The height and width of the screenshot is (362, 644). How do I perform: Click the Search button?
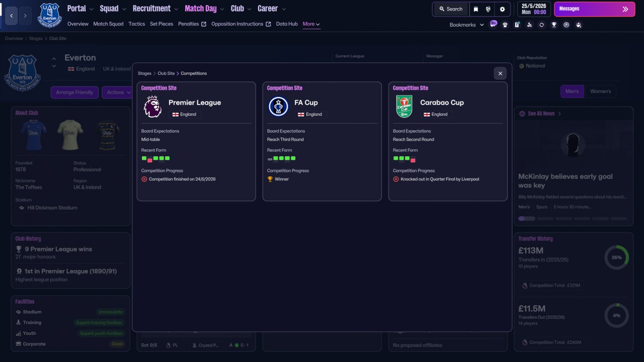click(450, 9)
